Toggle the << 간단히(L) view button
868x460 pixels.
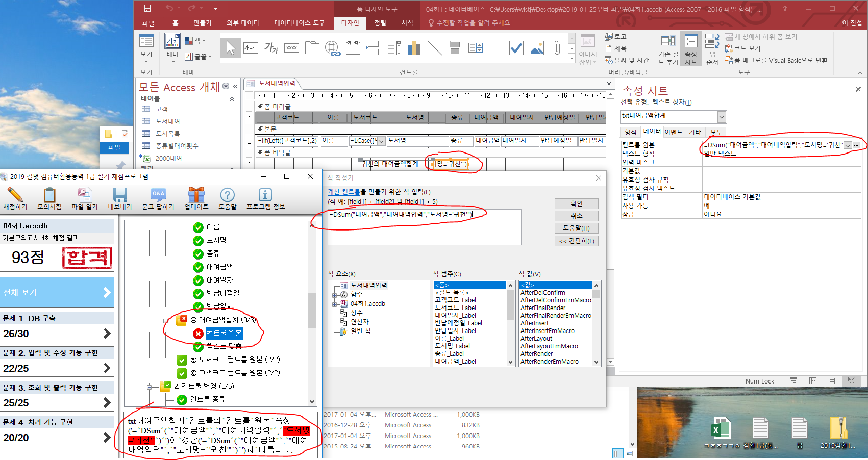coord(576,241)
